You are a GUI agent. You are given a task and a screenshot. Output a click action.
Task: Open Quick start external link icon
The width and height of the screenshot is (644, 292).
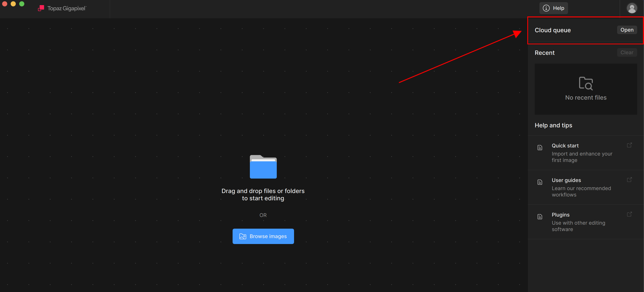tap(629, 145)
